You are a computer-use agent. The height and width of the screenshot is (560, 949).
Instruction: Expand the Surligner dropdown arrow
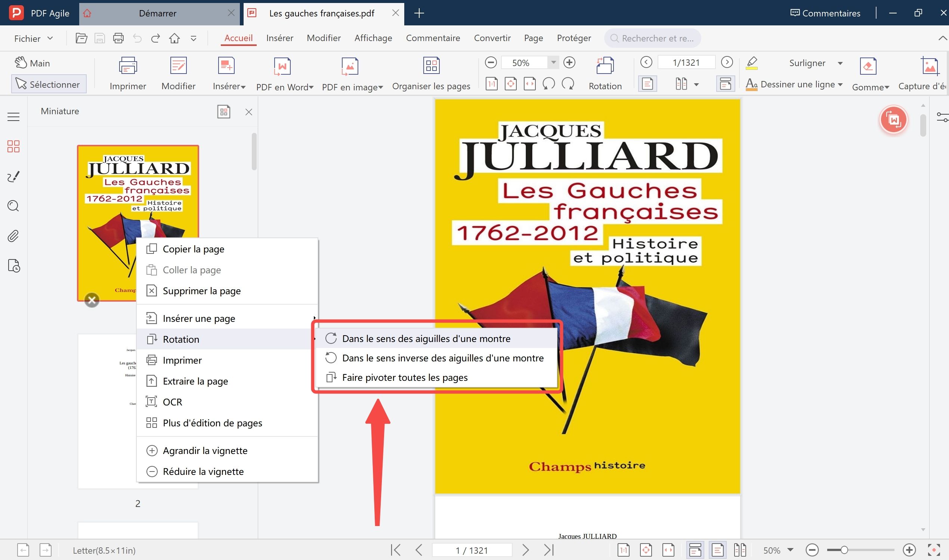[840, 63]
